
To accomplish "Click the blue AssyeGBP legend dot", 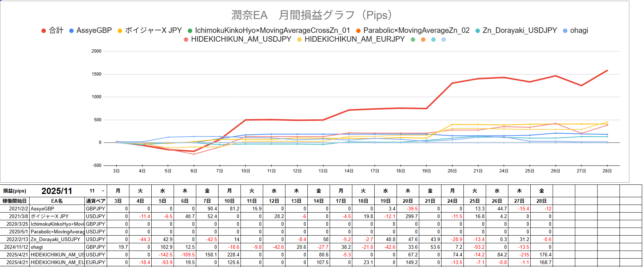I will tap(72, 31).
